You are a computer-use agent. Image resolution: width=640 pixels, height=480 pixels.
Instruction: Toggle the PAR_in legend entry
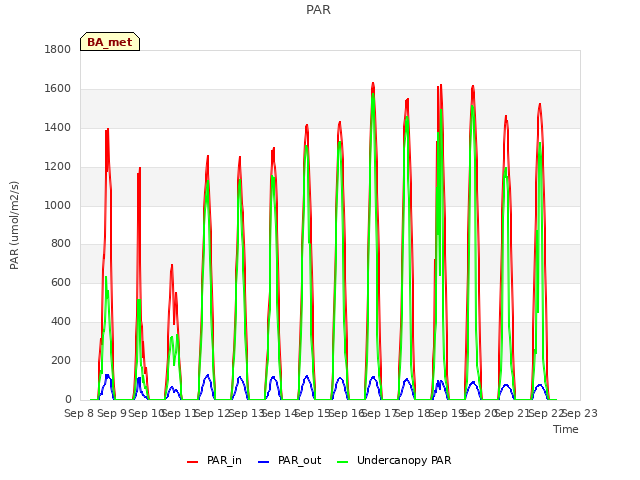coord(214,460)
